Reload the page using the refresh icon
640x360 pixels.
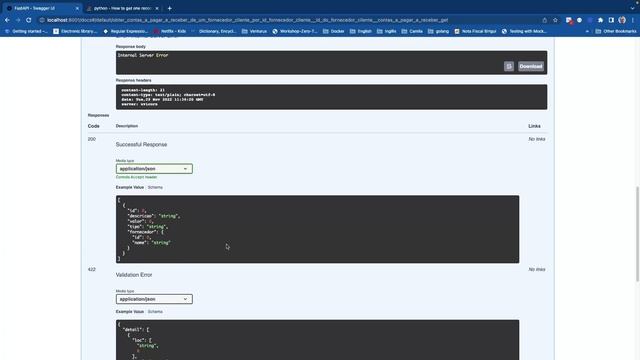point(29,20)
